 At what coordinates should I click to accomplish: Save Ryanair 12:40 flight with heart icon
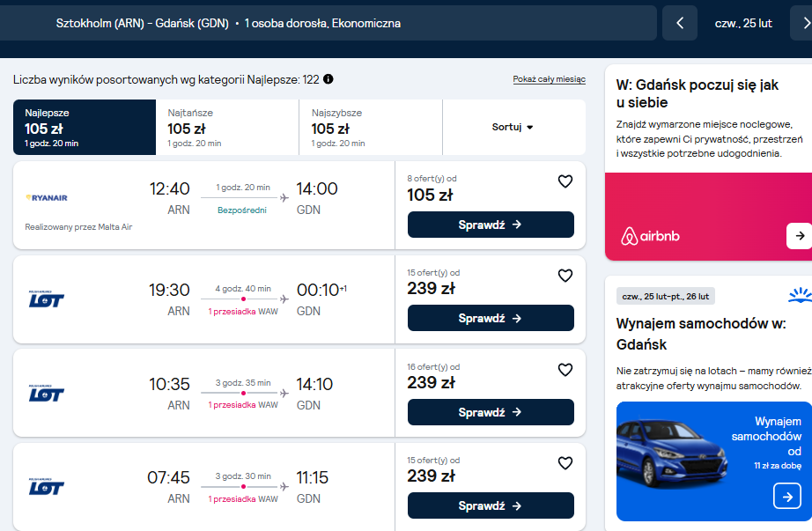pyautogui.click(x=565, y=181)
